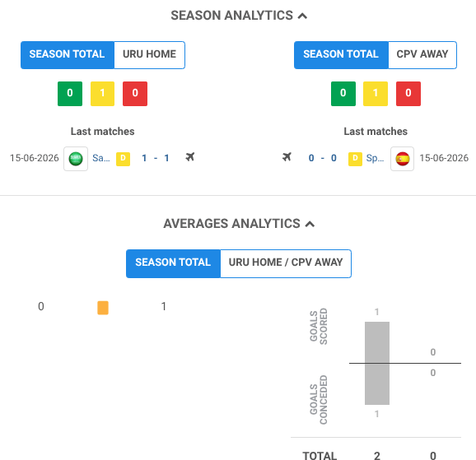This screenshot has height=460, width=476.
Task: Open the Sp... team link
Action: click(x=375, y=158)
